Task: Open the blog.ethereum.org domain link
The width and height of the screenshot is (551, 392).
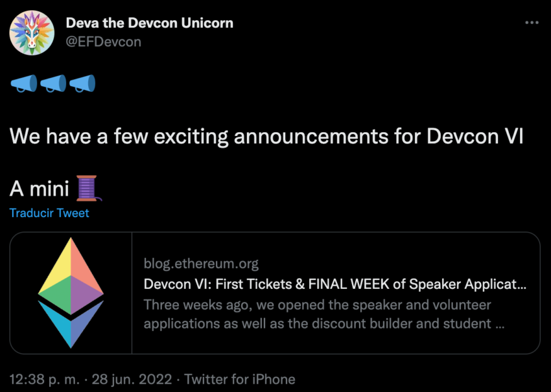Action: (x=201, y=264)
